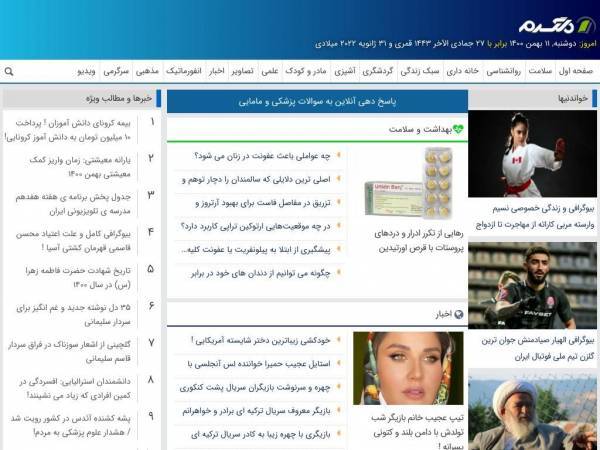
Task: Open دانشمندان استرالیایی افسردگی news item
Action: click(75, 388)
